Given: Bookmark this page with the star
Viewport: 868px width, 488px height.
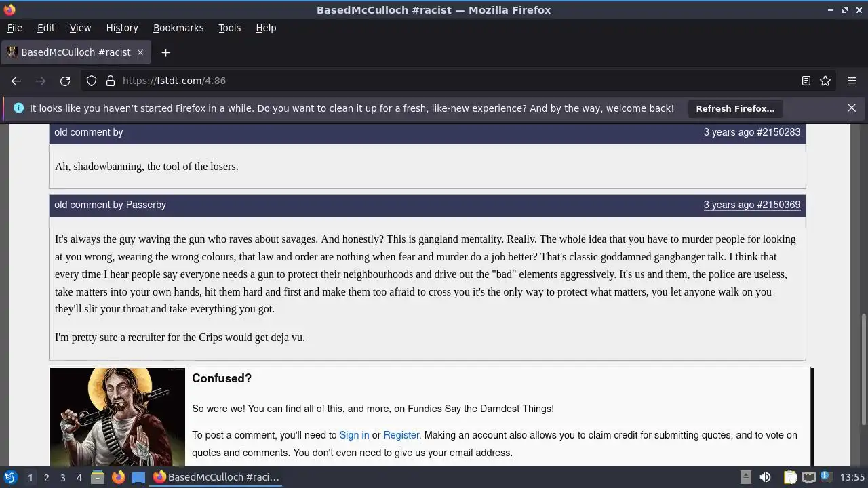Looking at the screenshot, I should (825, 81).
